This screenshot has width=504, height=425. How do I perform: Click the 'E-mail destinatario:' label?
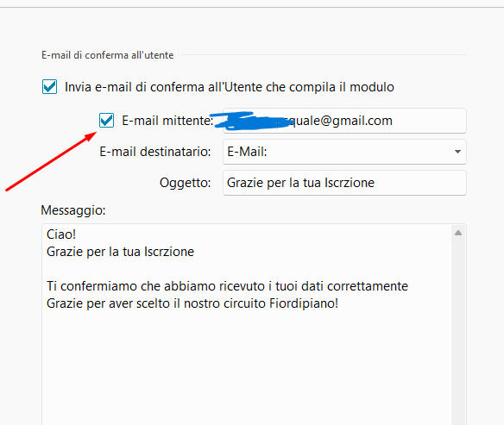pos(155,152)
